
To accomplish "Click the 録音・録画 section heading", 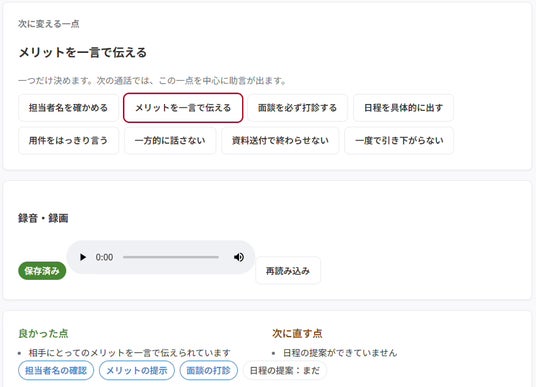I will click(43, 218).
